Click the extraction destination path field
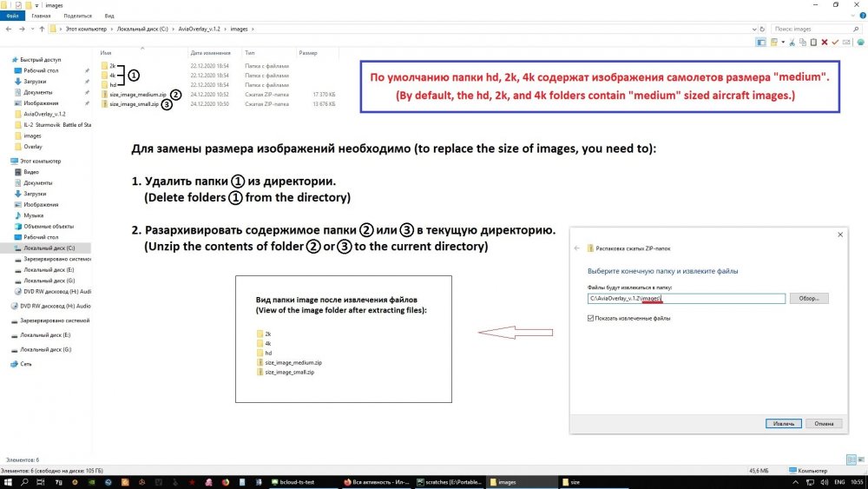 tap(687, 299)
